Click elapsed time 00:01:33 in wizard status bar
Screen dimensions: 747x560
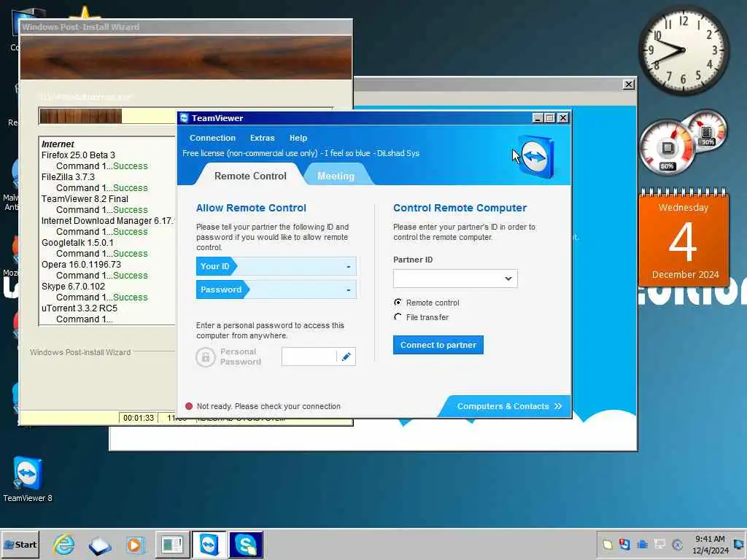(x=139, y=418)
